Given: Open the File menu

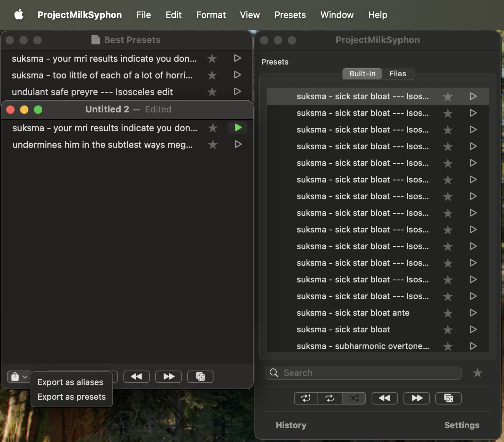Looking at the screenshot, I should 144,15.
